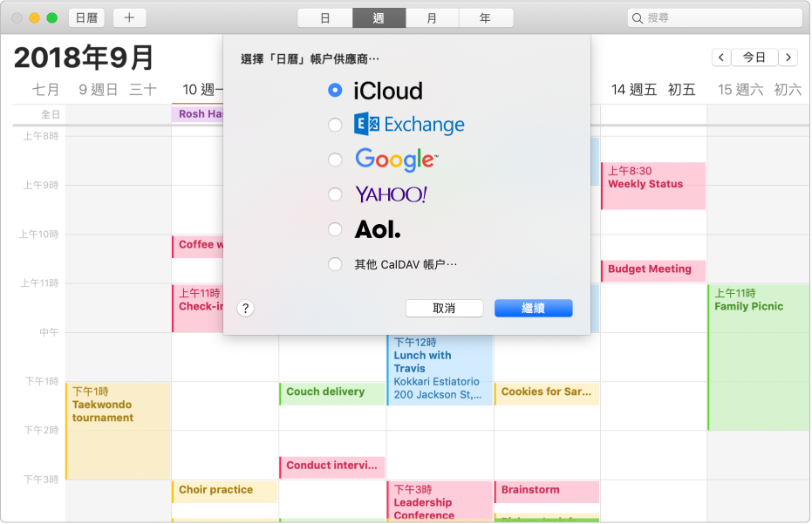Select the Google radio button
Screen dimensions: 812x524
[x=335, y=160]
